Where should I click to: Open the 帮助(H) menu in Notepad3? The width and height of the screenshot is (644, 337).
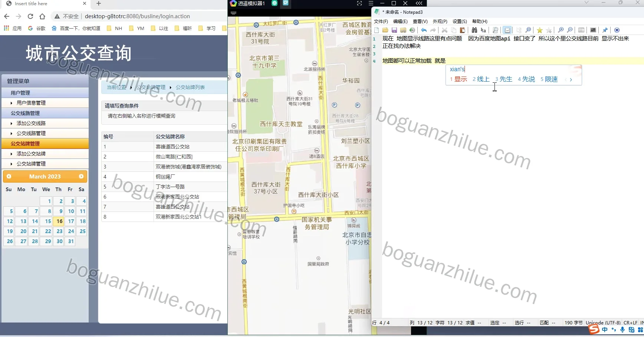(480, 22)
